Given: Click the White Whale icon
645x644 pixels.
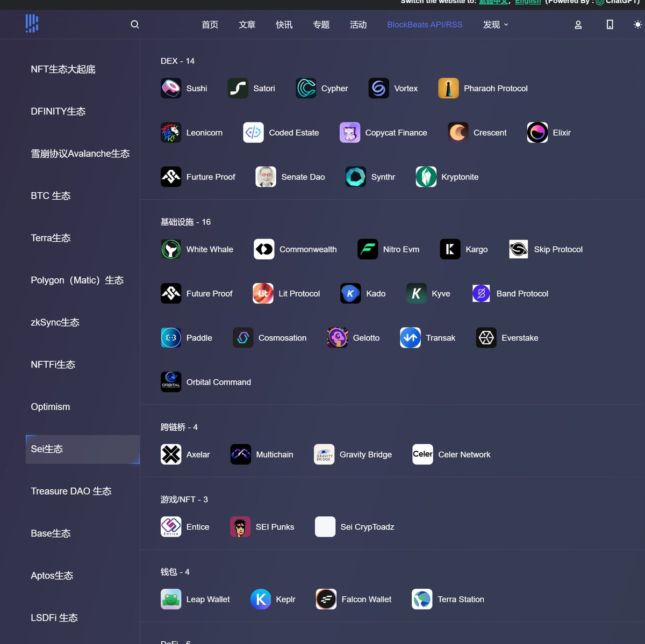Looking at the screenshot, I should (171, 249).
